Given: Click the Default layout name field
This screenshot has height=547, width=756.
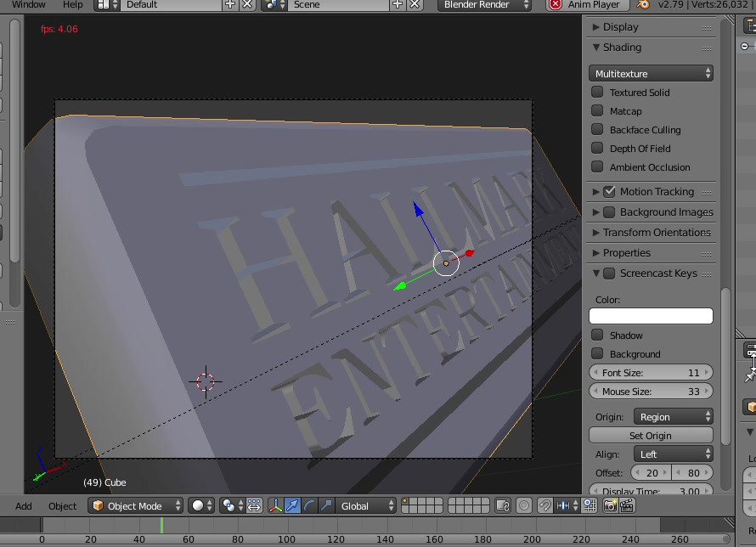Looking at the screenshot, I should 171,5.
